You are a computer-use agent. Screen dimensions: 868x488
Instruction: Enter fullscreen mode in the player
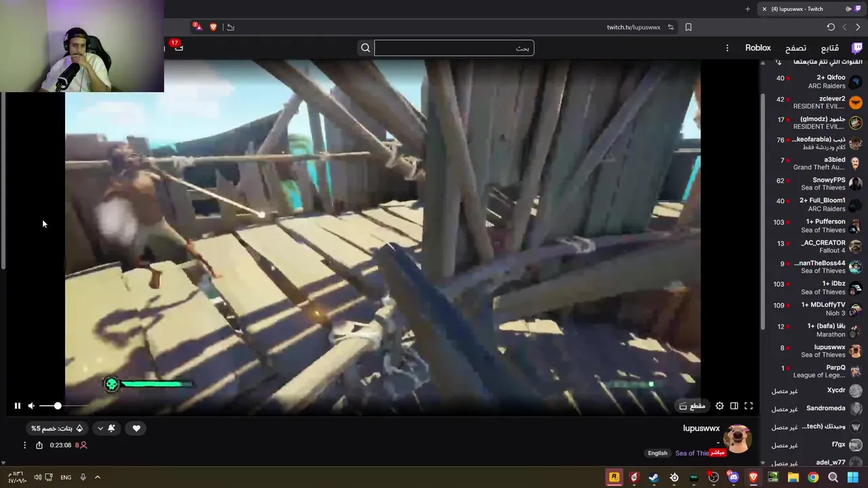(749, 406)
